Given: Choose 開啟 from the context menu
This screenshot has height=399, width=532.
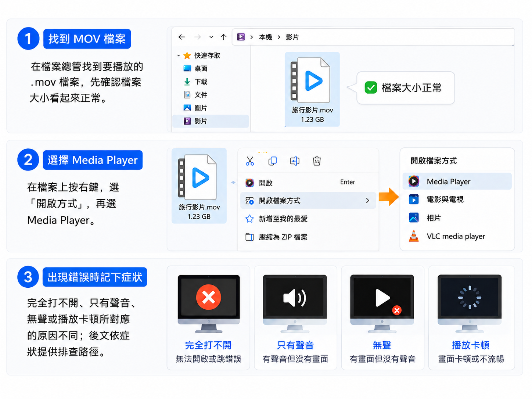Looking at the screenshot, I should point(308,183).
